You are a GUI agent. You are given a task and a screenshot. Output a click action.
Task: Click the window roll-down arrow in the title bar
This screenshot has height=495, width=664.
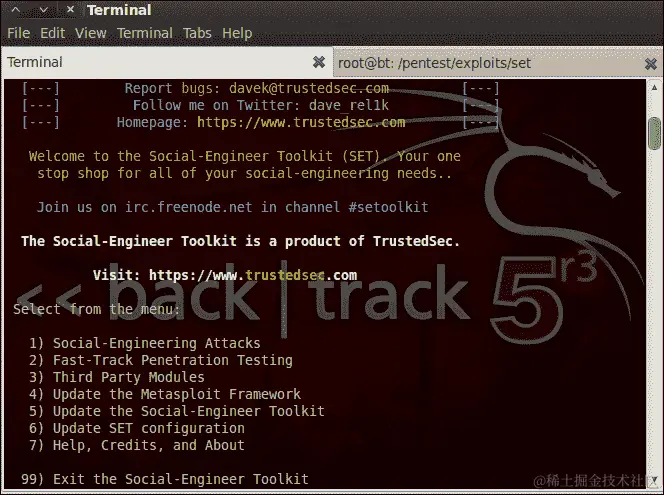[x=44, y=9]
